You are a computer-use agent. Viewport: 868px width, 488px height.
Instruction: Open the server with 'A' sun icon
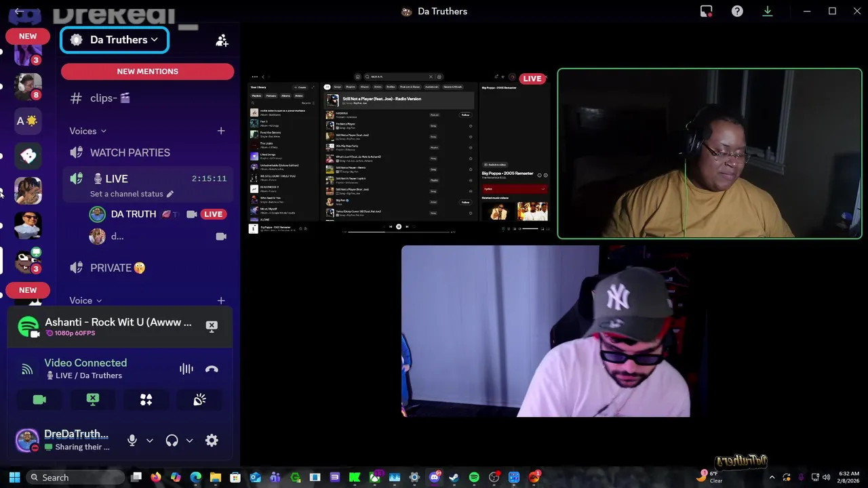click(28, 121)
